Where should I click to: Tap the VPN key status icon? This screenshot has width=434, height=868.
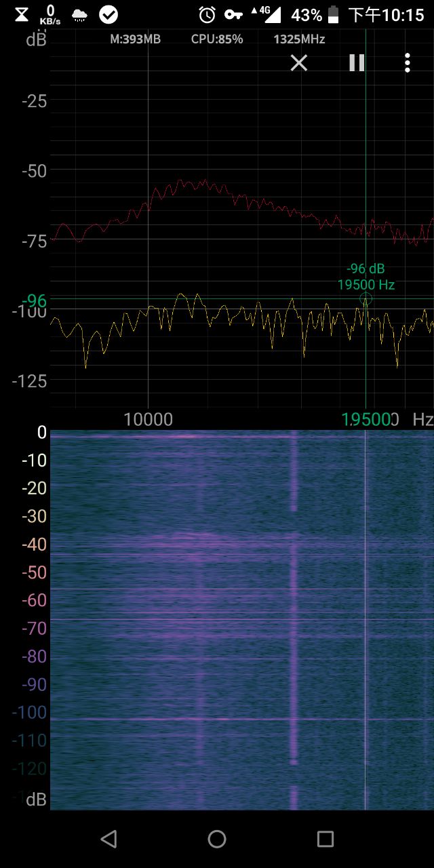tap(234, 14)
